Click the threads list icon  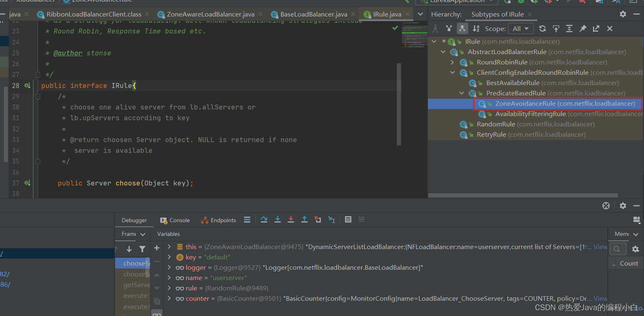247,220
